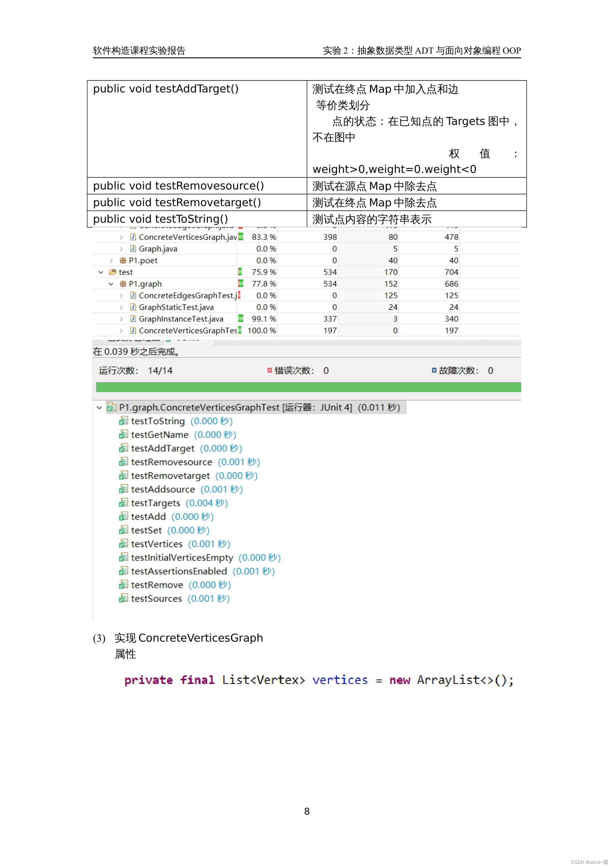The height and width of the screenshot is (868, 614).
Task: Select the ConcreteVerticesGraphTest 100.0 % coverage value
Action: tap(262, 331)
